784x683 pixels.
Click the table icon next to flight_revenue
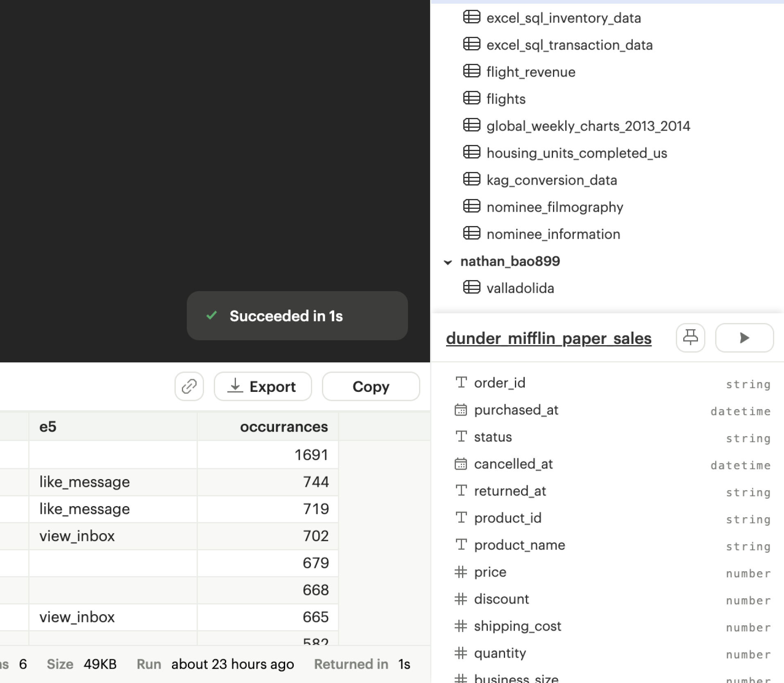point(471,71)
